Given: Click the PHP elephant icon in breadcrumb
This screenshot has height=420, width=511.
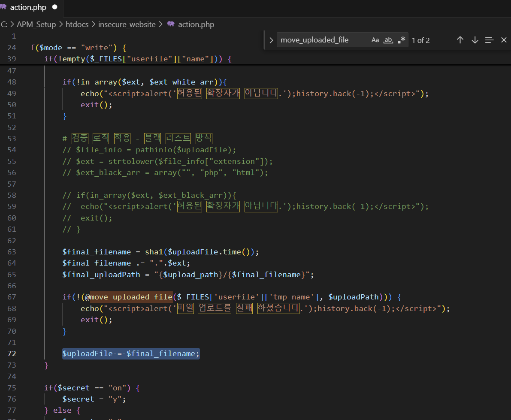Looking at the screenshot, I should pos(171,24).
